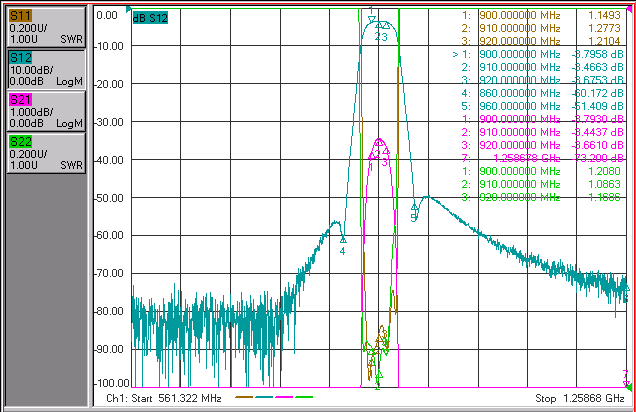636x412 pixels.
Task: Click the green S22 legend line
Action: pos(304,397)
